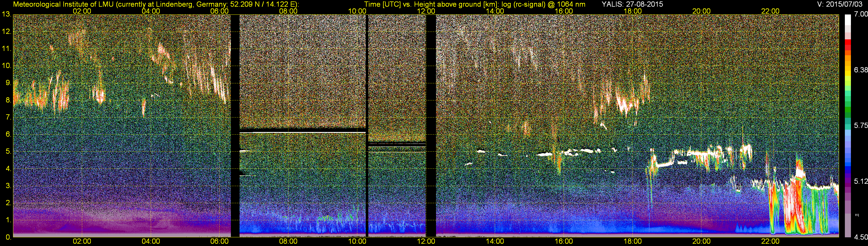
Task: Click the 2. height axis label
Action: (x=8, y=203)
